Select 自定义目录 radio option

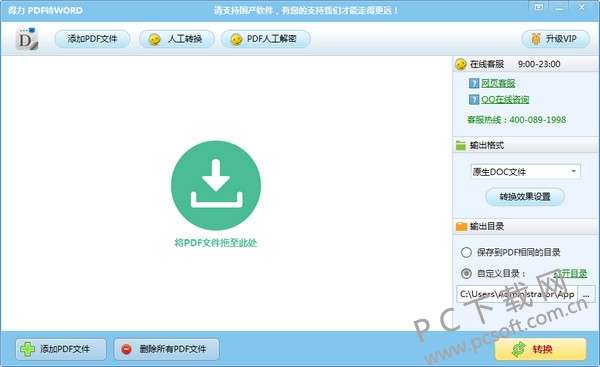tap(466, 273)
